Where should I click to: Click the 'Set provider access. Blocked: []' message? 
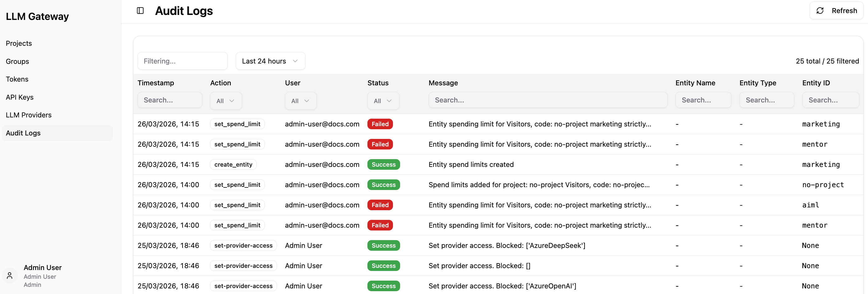[479, 266]
